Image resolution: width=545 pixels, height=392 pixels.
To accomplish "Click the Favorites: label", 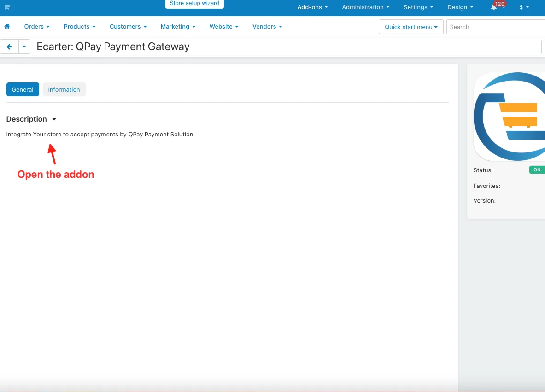I will (486, 186).
